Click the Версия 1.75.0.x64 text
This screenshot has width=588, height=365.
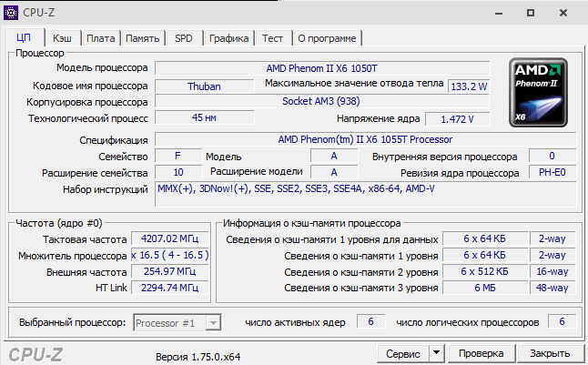pos(198,357)
